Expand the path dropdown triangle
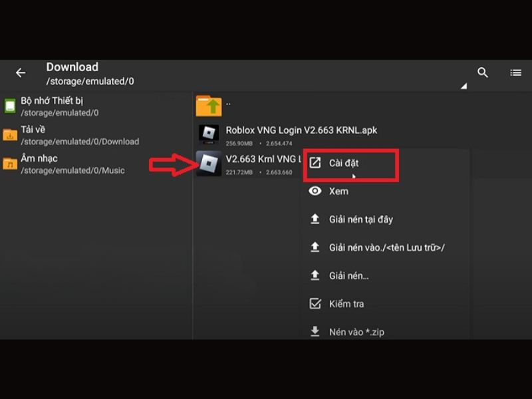The height and width of the screenshot is (399, 532). pos(464,86)
